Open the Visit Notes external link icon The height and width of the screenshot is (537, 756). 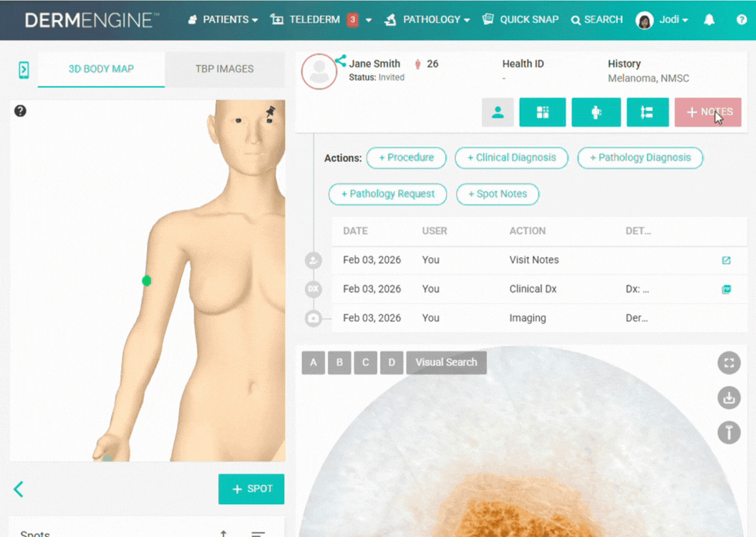[x=726, y=261]
